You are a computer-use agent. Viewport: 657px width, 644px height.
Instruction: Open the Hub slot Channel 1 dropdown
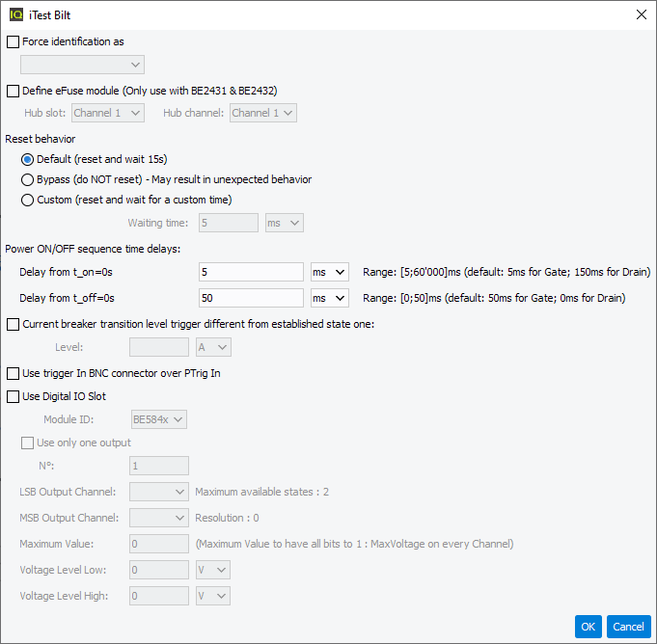click(x=108, y=113)
